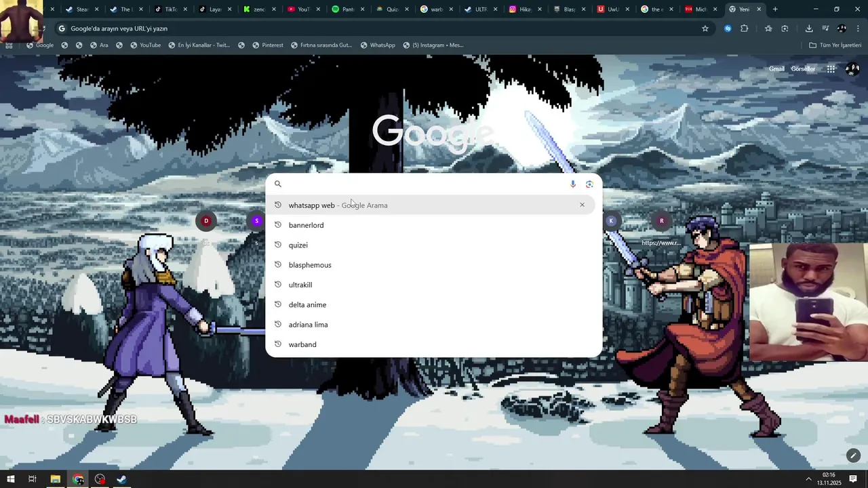Open the WhatsApp bookmark
Image resolution: width=868 pixels, height=488 pixels.
coord(378,45)
